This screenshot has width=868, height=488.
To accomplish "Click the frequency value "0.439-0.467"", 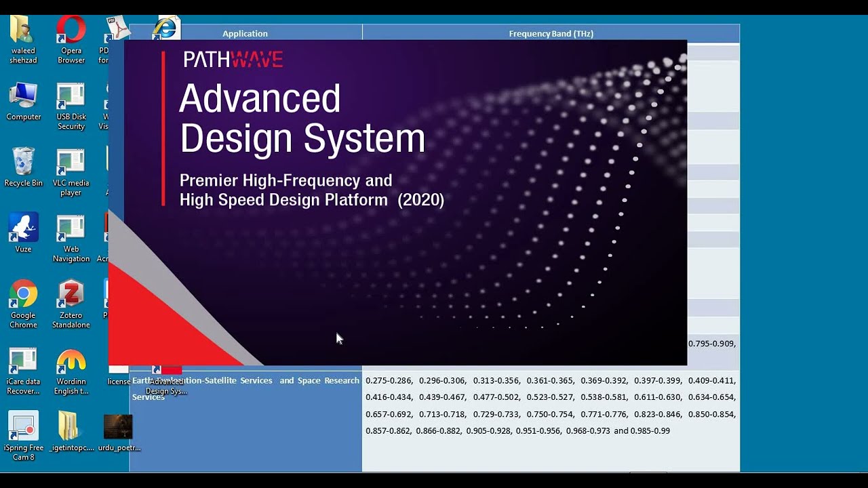I will pyautogui.click(x=442, y=397).
